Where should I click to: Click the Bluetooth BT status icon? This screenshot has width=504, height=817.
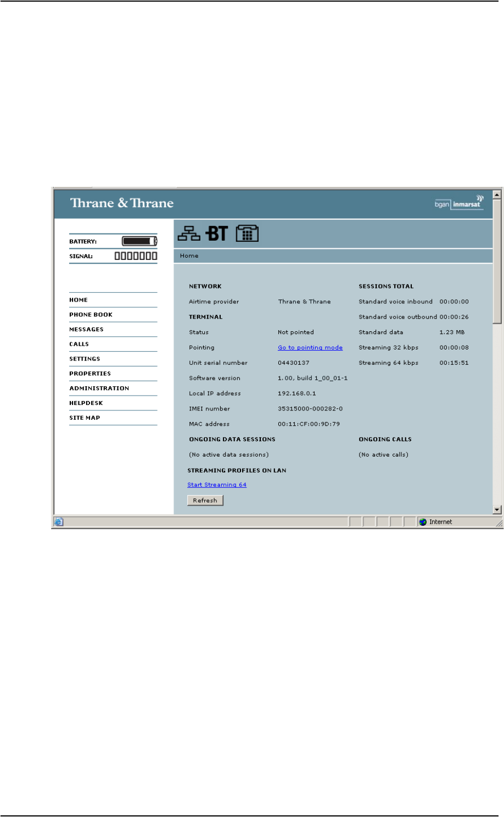[216, 234]
